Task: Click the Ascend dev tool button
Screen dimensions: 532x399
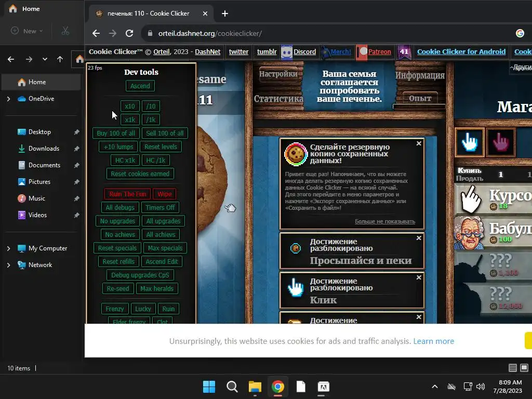Action: coord(140,86)
